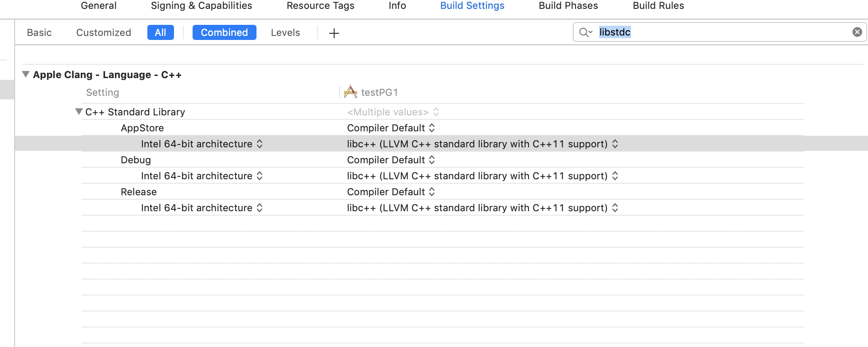The image size is (868, 347).
Task: Open the Debug row libc++ value chevrons
Action: coord(615,176)
